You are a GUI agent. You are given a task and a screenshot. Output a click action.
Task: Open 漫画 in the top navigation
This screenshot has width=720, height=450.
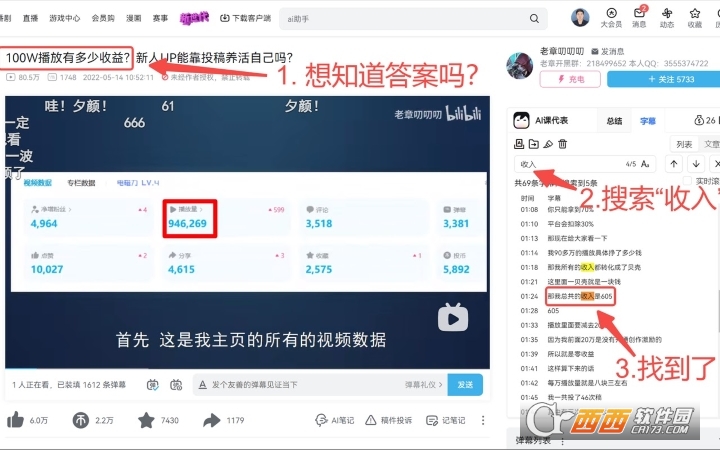[x=134, y=18]
